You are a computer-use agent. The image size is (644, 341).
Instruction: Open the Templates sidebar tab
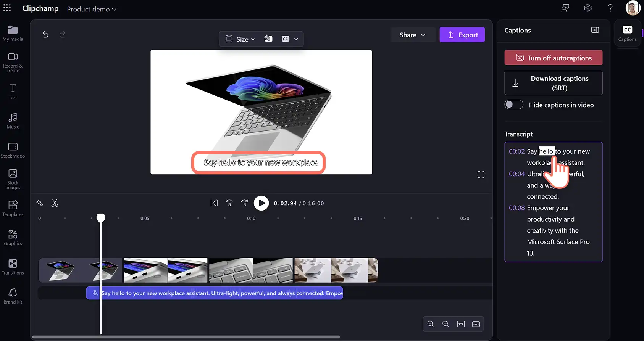tap(13, 209)
